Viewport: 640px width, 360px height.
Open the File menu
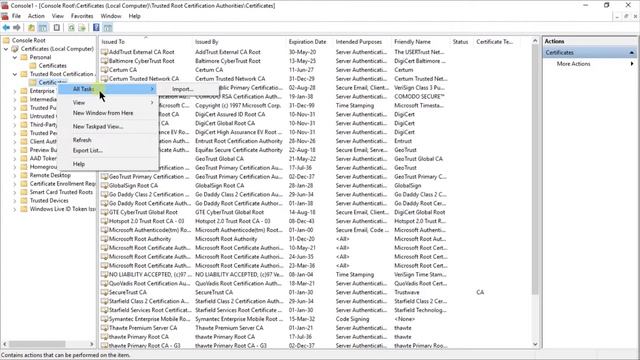[x=16, y=16]
